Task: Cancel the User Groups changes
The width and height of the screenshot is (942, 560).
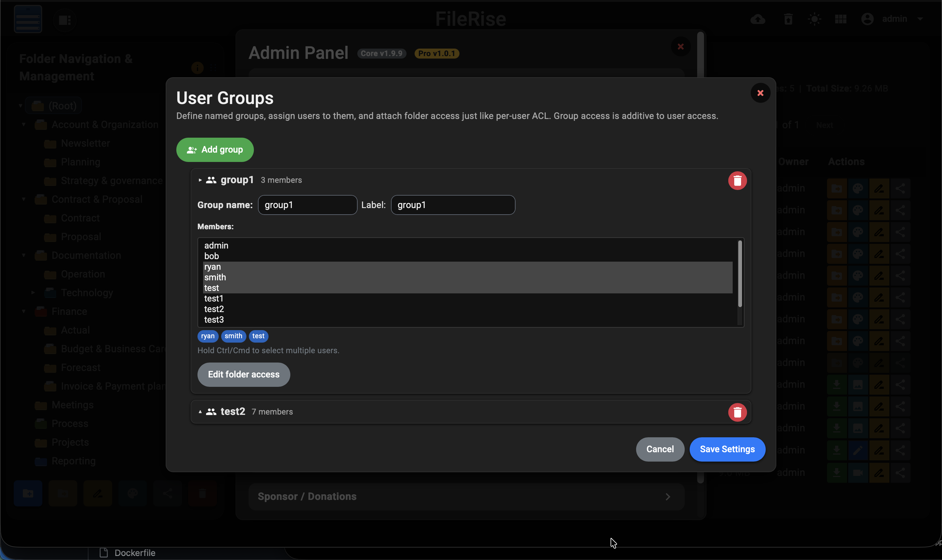Action: coord(660,449)
